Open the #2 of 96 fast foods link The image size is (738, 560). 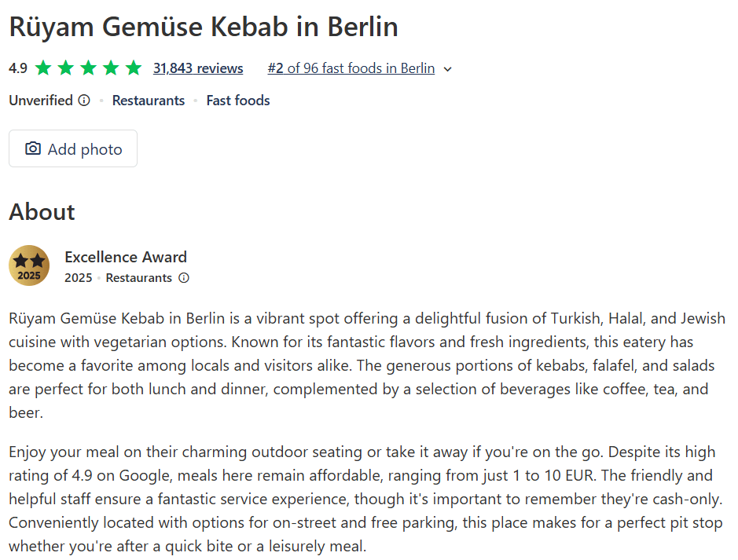click(351, 68)
